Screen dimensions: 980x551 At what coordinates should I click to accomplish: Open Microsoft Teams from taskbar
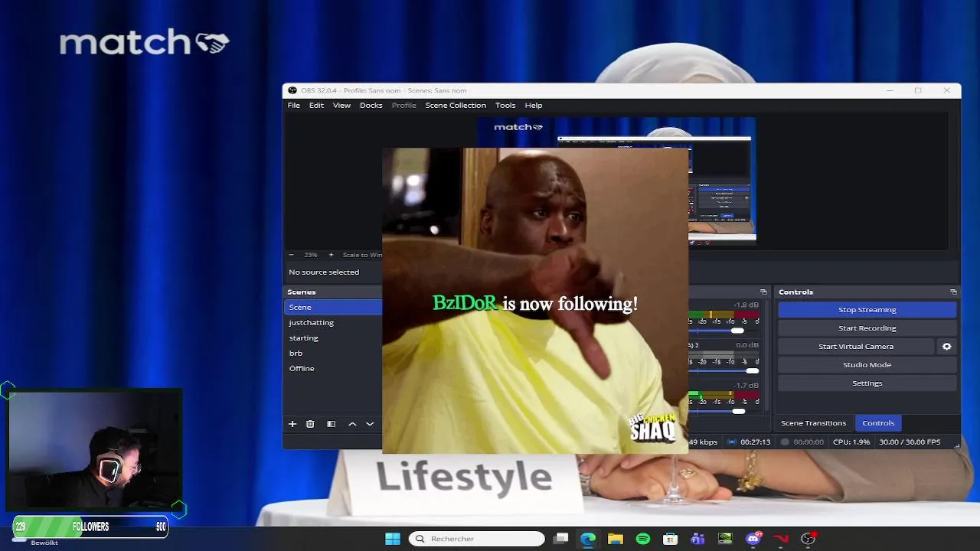pos(697,539)
